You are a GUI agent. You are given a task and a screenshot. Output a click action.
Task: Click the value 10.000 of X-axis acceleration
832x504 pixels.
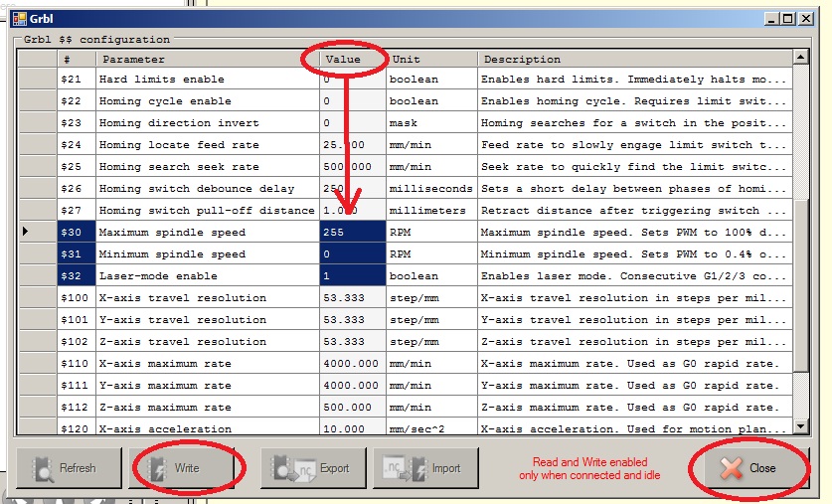[x=353, y=427]
